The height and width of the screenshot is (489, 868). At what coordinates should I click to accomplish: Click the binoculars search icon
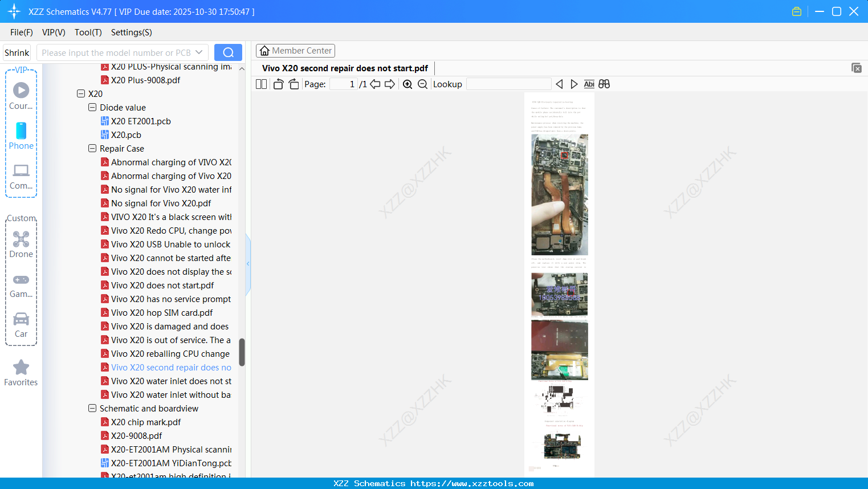[x=604, y=84]
